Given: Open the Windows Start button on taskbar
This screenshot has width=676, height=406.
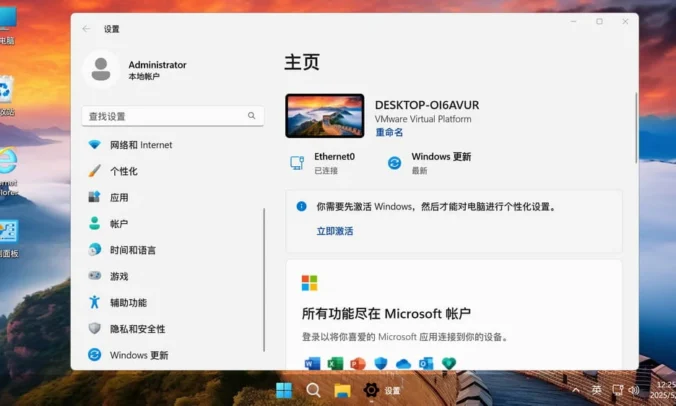Looking at the screenshot, I should coord(284,390).
